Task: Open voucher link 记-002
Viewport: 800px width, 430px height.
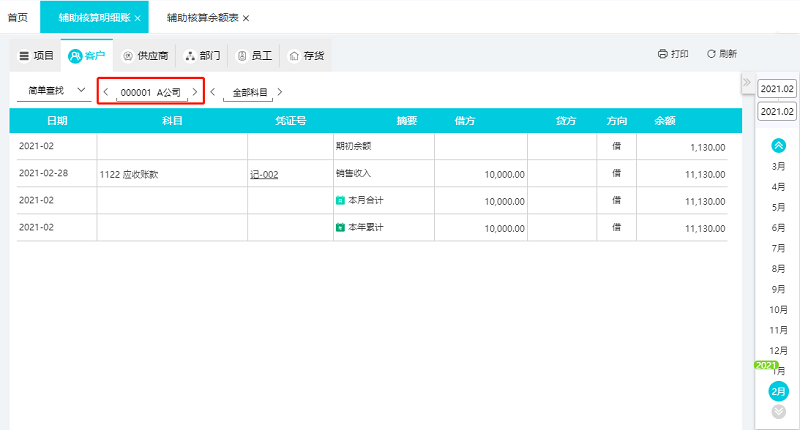Action: 264,174
